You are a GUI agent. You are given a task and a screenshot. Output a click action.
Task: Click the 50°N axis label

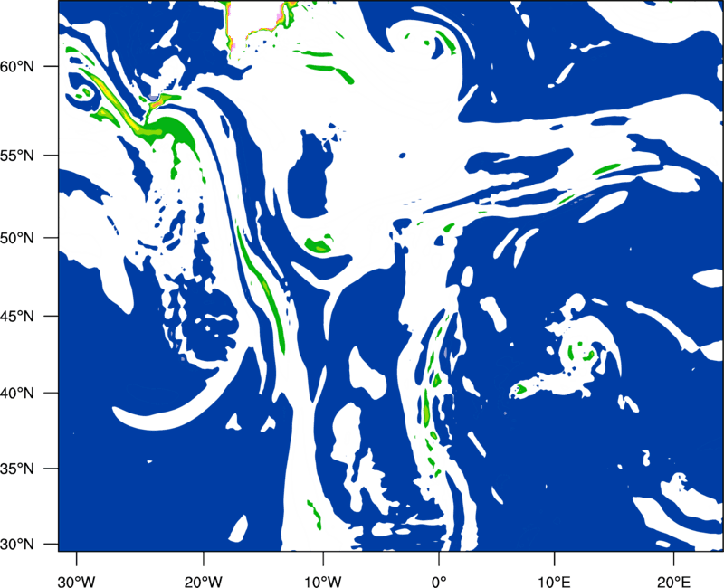[17, 238]
